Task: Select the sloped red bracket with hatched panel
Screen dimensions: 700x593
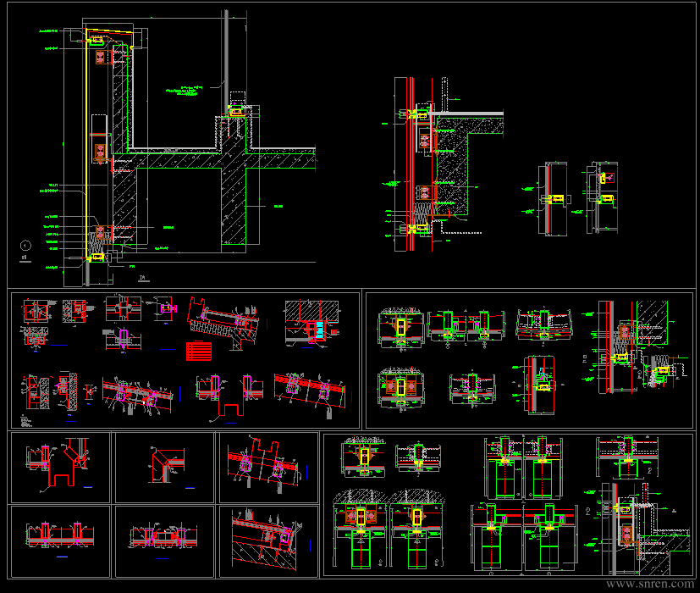Action: point(223,322)
